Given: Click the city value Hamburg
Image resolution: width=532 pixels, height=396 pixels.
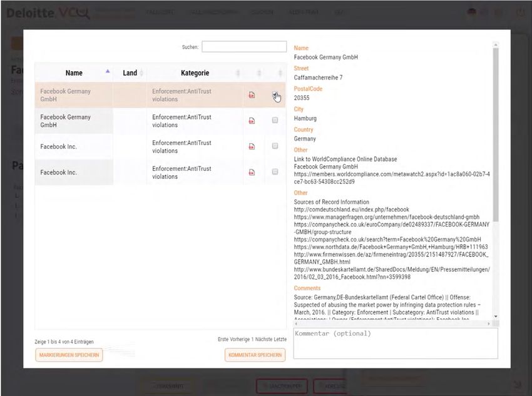Looking at the screenshot, I should 305,118.
